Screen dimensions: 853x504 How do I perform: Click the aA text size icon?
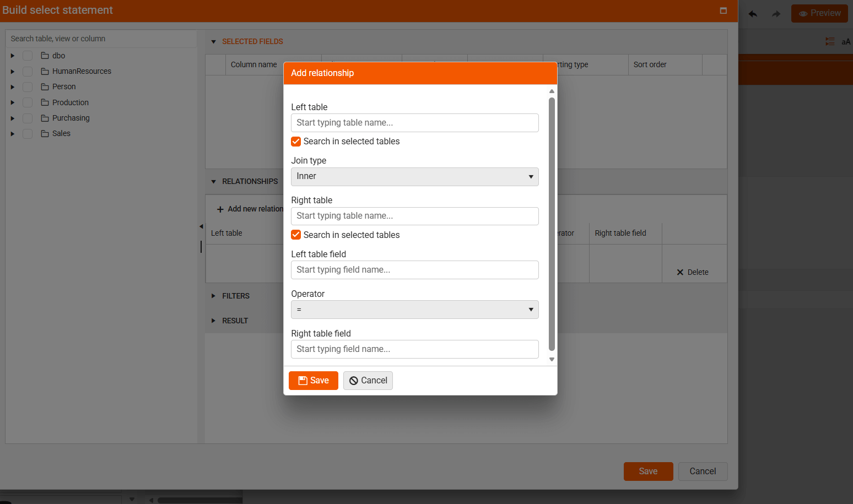pos(846,42)
